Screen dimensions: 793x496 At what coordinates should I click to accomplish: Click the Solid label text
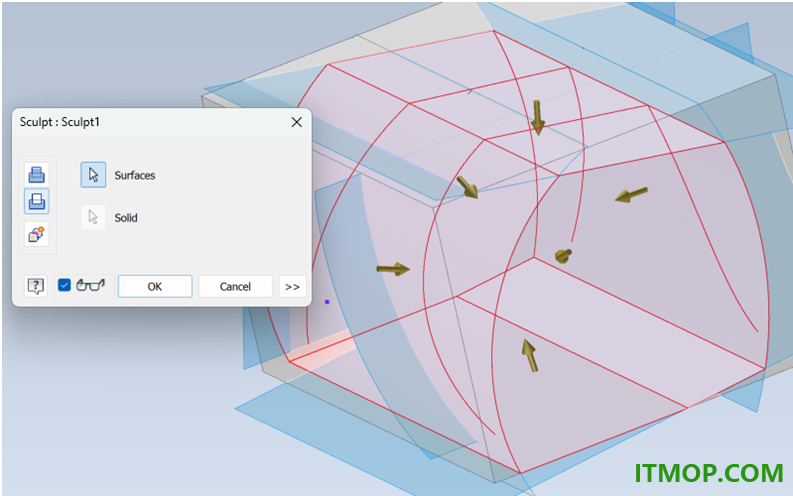[x=126, y=218]
